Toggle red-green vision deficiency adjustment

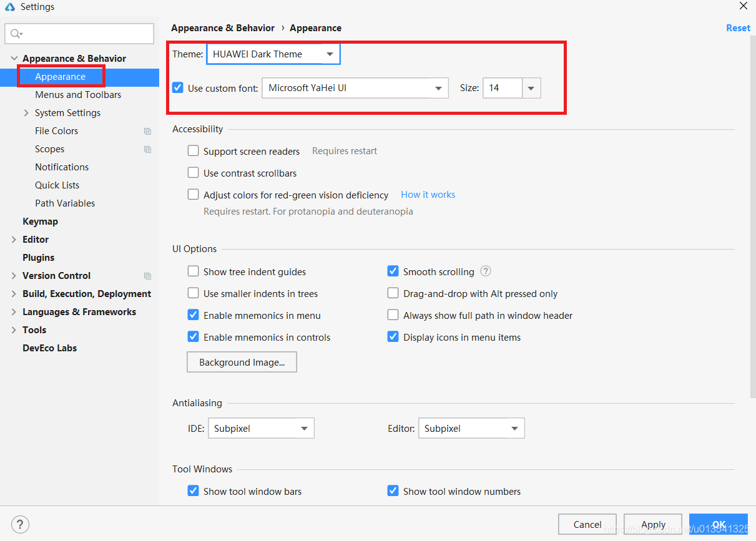pyautogui.click(x=194, y=195)
